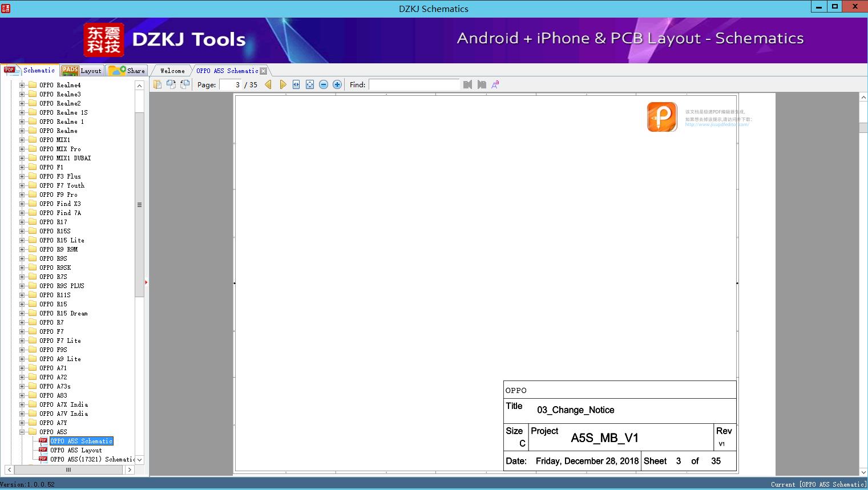Click tree vertical scrollbar thumb

139,204
